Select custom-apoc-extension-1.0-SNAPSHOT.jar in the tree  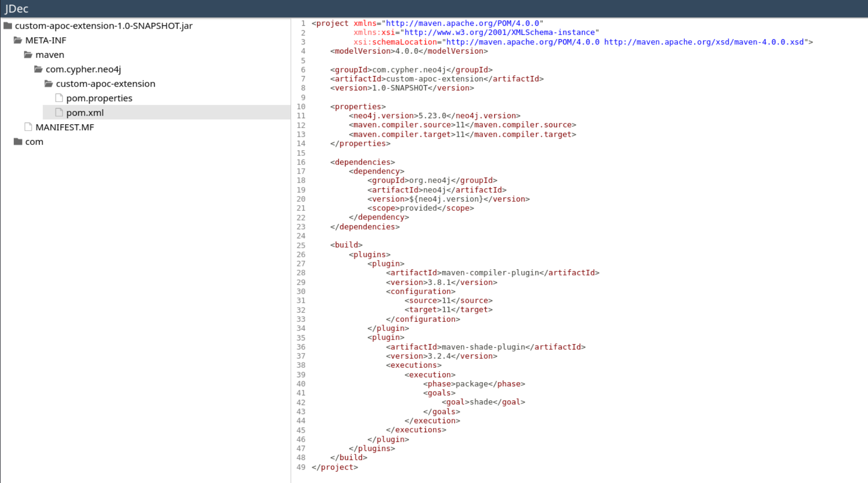[103, 26]
